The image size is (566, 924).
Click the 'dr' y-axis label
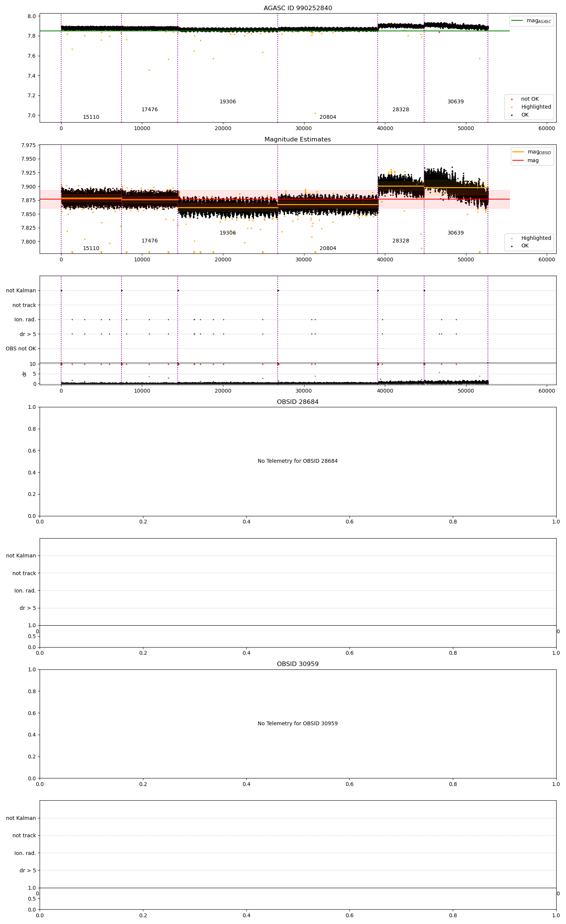tap(25, 374)
